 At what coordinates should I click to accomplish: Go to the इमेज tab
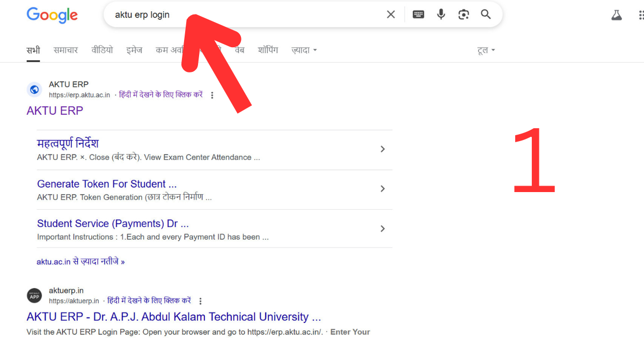[134, 50]
